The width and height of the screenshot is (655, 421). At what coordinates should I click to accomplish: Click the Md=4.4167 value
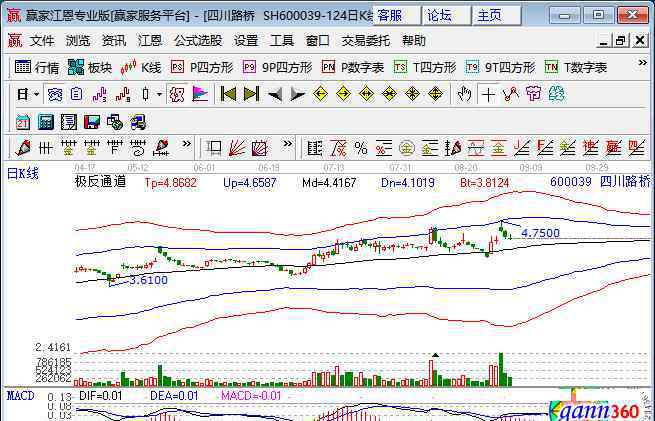tap(329, 183)
